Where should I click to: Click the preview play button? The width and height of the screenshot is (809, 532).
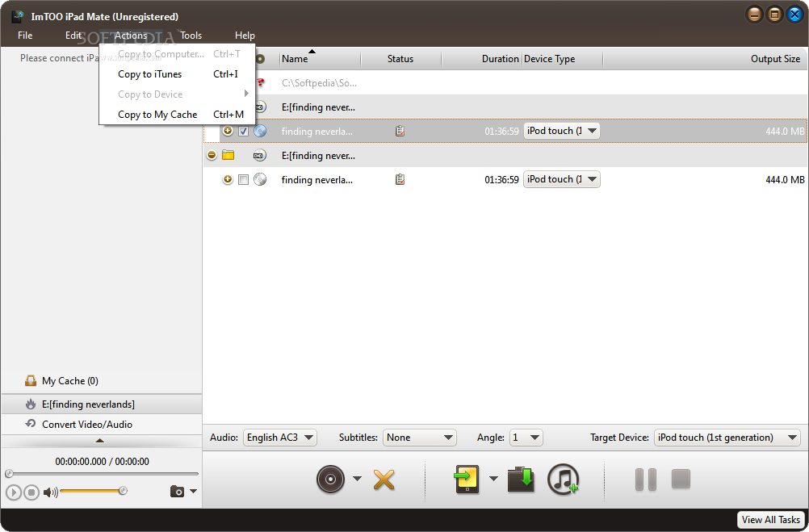tap(14, 492)
